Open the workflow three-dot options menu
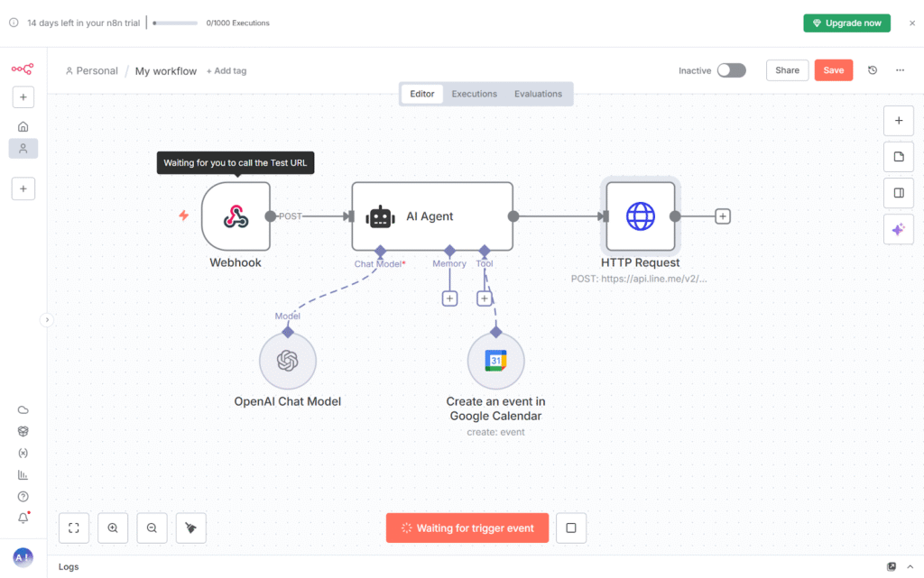Screen dimensions: 924x578 point(900,70)
